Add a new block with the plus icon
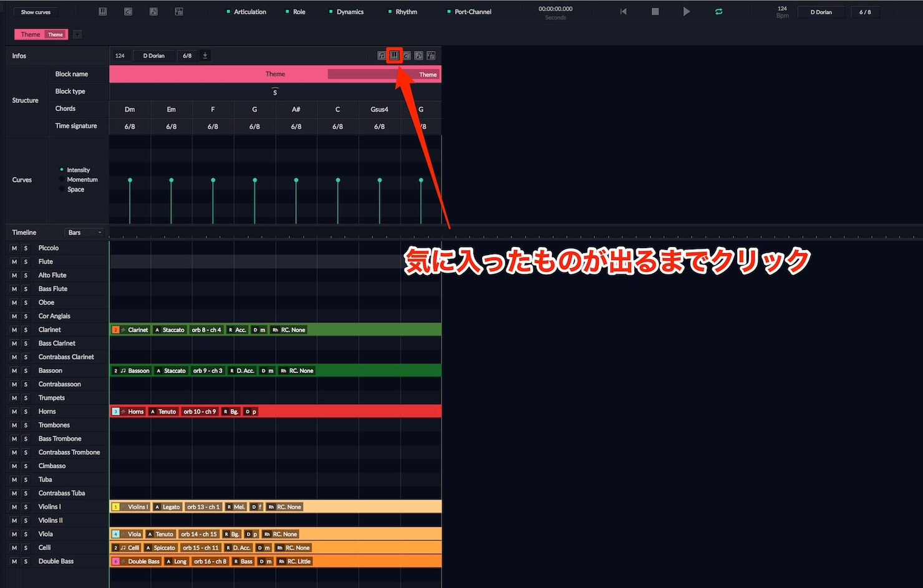The height and width of the screenshot is (588, 923). coord(77,34)
